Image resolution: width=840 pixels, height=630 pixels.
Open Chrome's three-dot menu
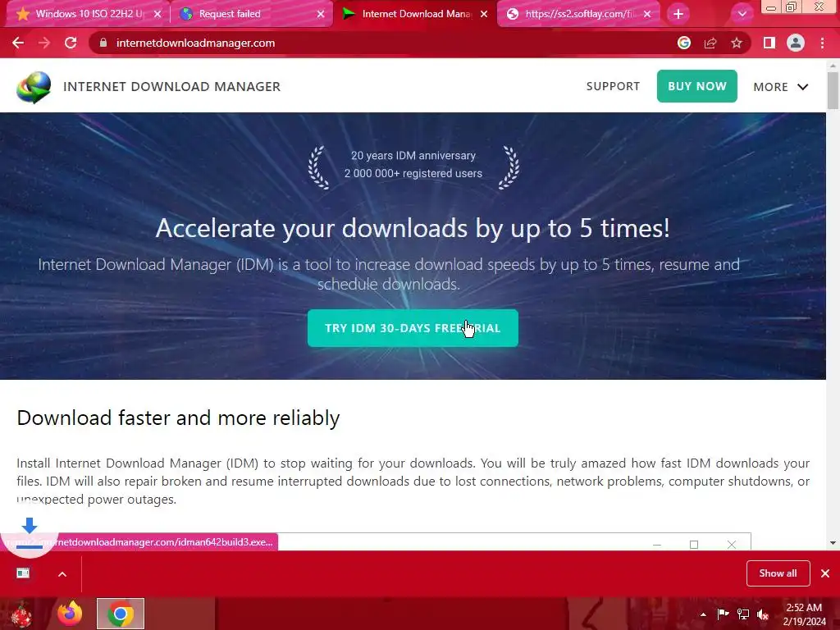(822, 43)
